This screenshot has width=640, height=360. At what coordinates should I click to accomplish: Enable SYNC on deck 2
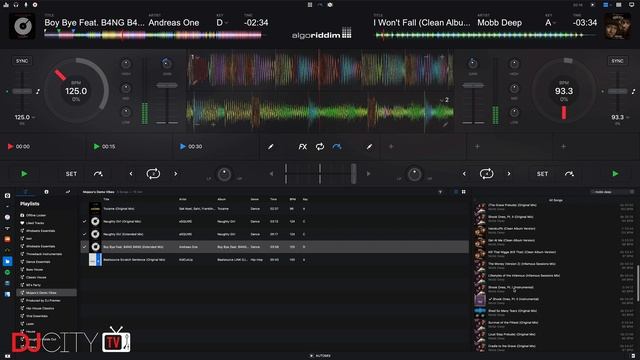tap(617, 61)
